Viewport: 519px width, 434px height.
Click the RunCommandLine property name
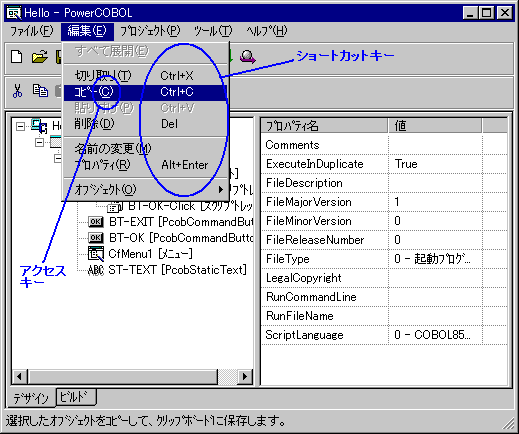pyautogui.click(x=311, y=297)
